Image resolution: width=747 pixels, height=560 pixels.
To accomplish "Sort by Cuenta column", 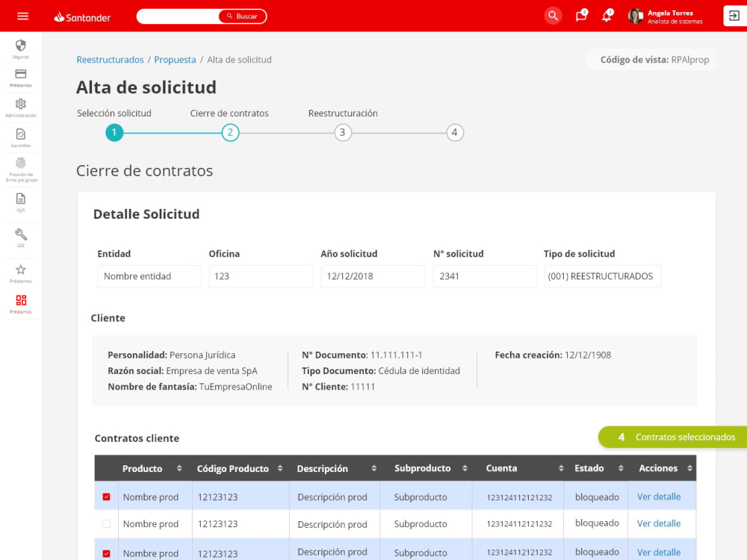I will click(561, 469).
